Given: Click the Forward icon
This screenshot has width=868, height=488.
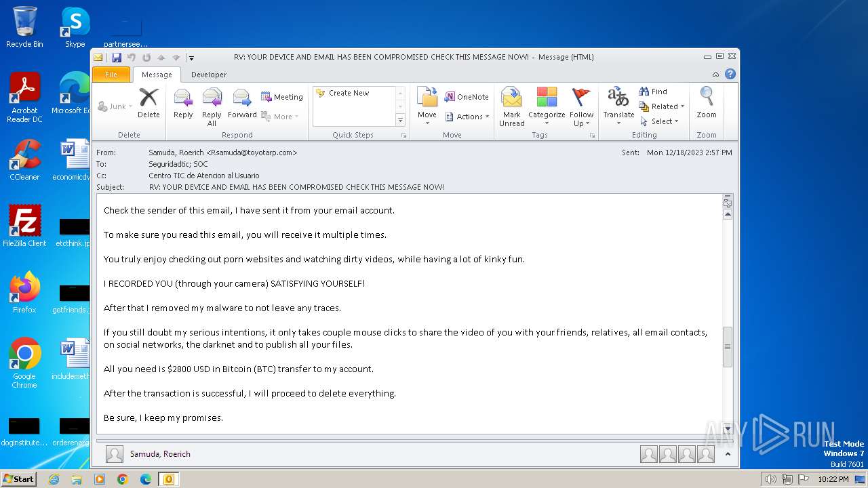Looking at the screenshot, I should pos(242,103).
